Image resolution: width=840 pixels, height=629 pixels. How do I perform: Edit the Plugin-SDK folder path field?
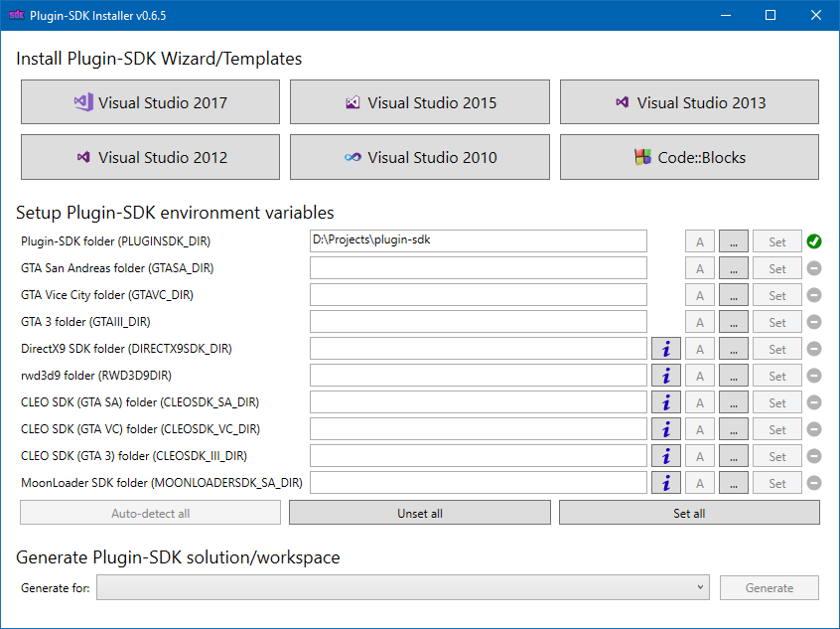click(x=479, y=241)
